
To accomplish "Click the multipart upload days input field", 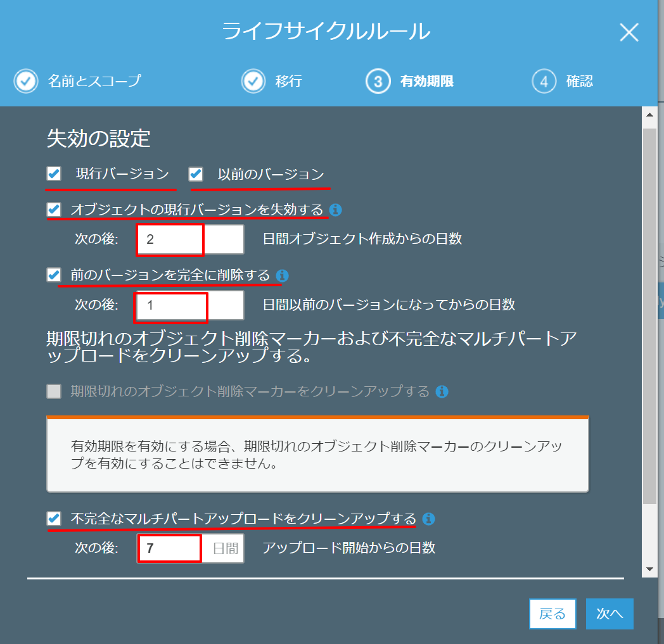I will 170,548.
